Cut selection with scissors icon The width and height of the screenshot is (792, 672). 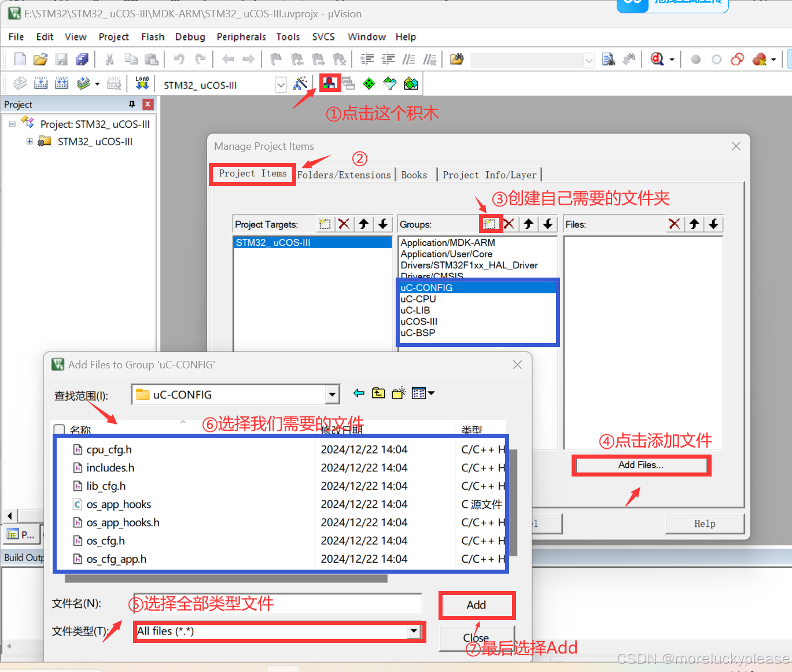(109, 59)
